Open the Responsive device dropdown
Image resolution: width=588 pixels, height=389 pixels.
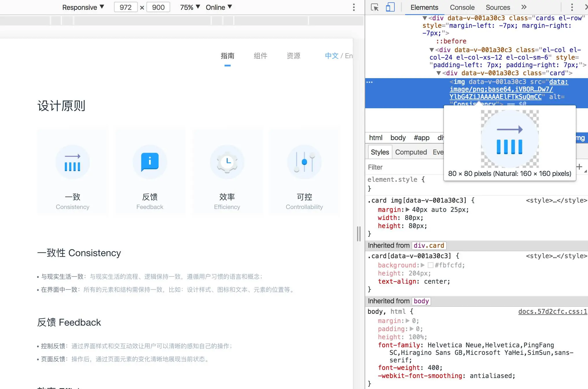(83, 7)
